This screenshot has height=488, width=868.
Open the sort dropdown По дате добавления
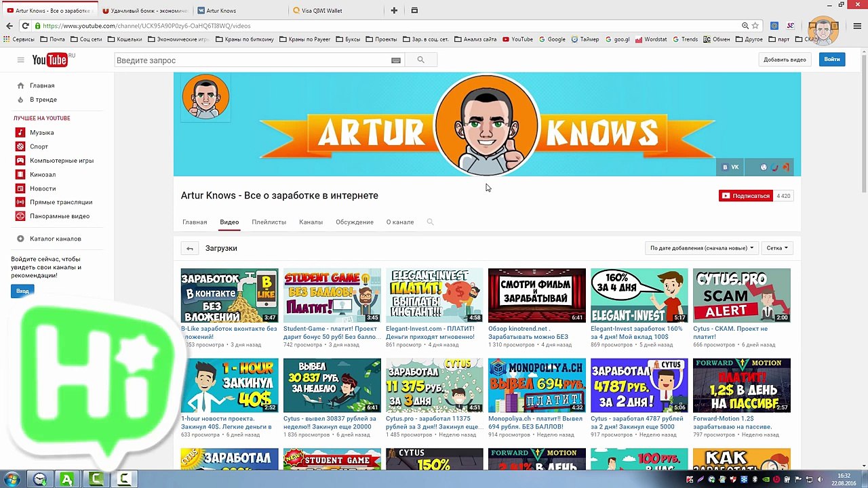point(702,248)
